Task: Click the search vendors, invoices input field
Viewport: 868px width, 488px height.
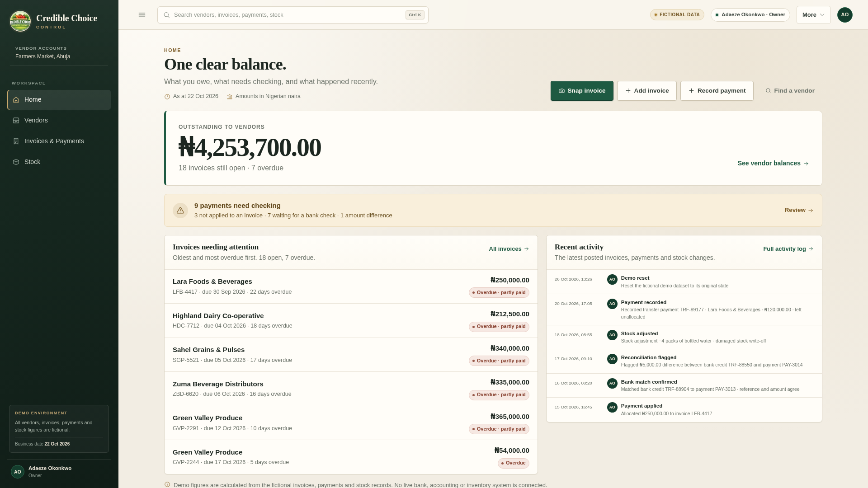Action: (x=293, y=15)
